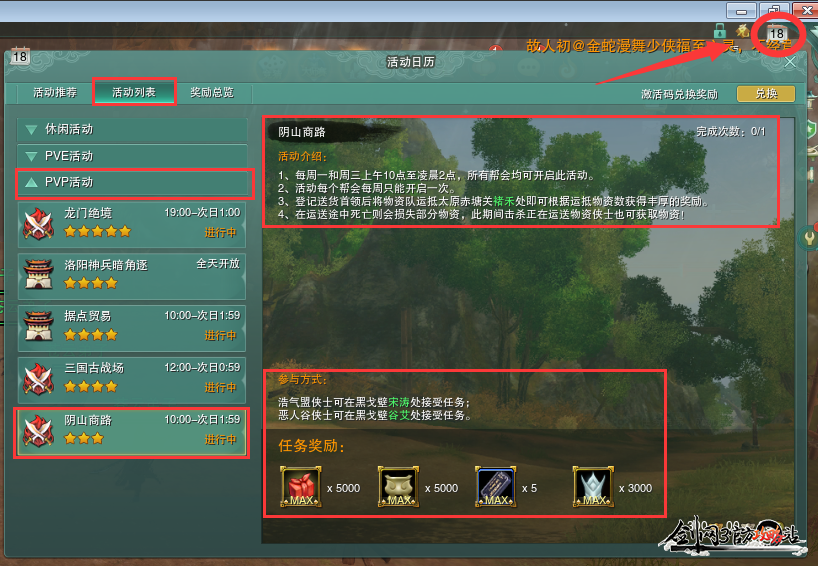Click the 参与方式 heading

point(302,380)
